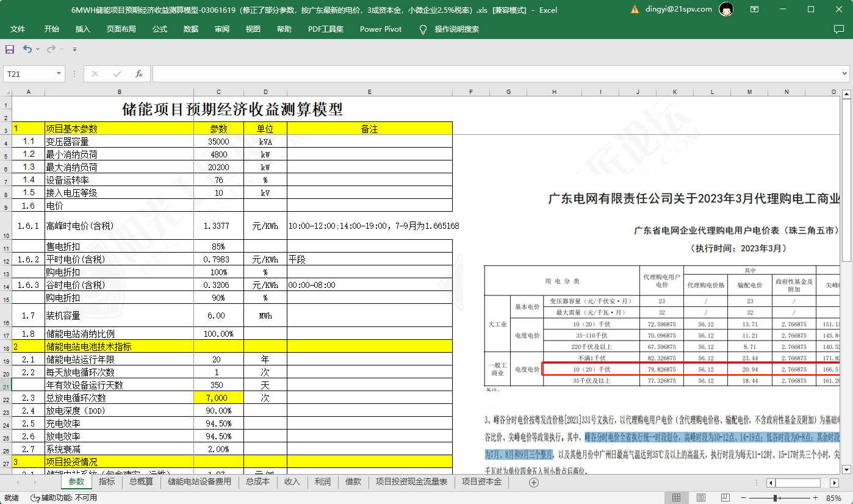Switch to the 插入 ribbon tab
Screen dimensions: 853x504
click(x=83, y=29)
